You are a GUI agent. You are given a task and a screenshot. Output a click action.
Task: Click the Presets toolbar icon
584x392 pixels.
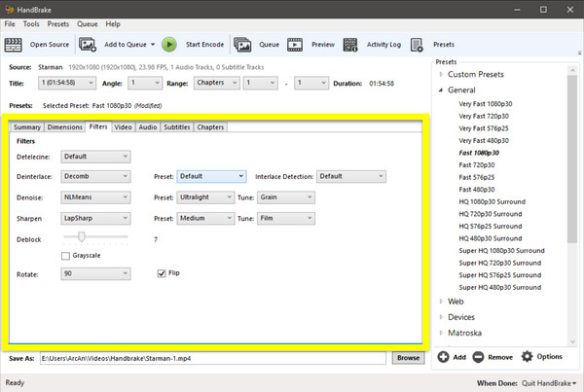click(x=417, y=45)
